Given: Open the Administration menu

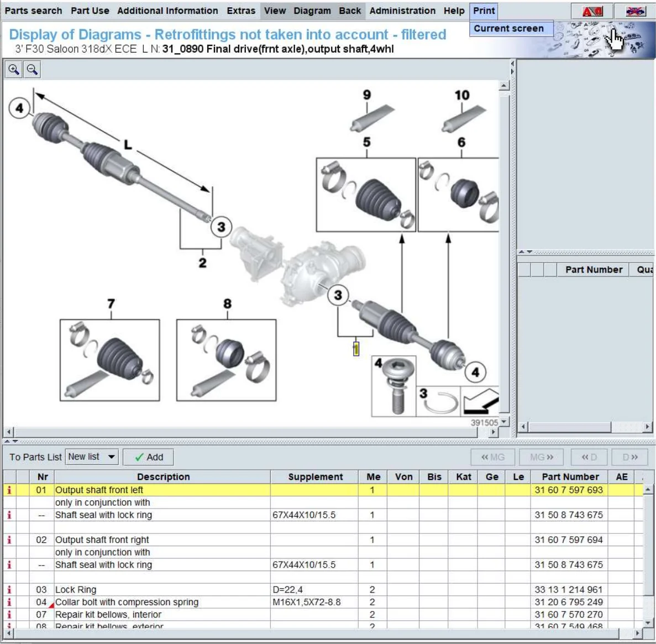Looking at the screenshot, I should click(402, 11).
